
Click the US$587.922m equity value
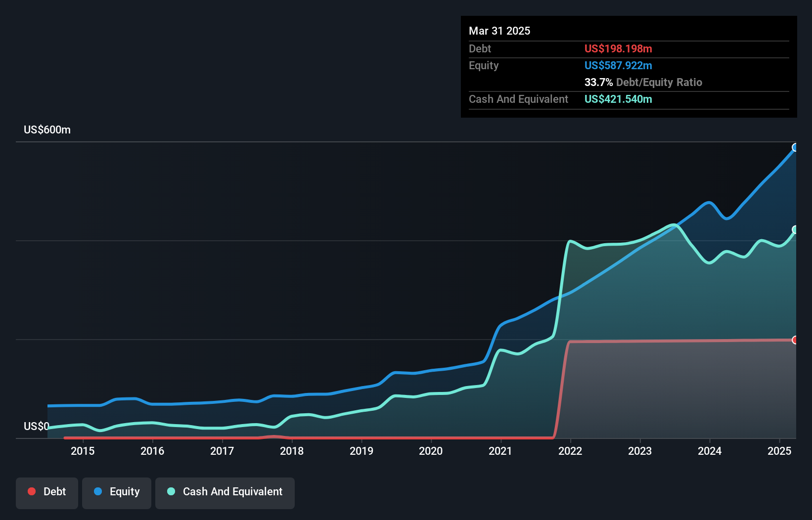618,65
